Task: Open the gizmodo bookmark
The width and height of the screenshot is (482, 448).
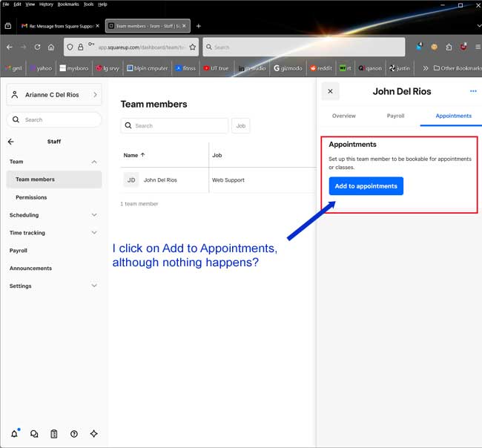Action: click(x=288, y=68)
